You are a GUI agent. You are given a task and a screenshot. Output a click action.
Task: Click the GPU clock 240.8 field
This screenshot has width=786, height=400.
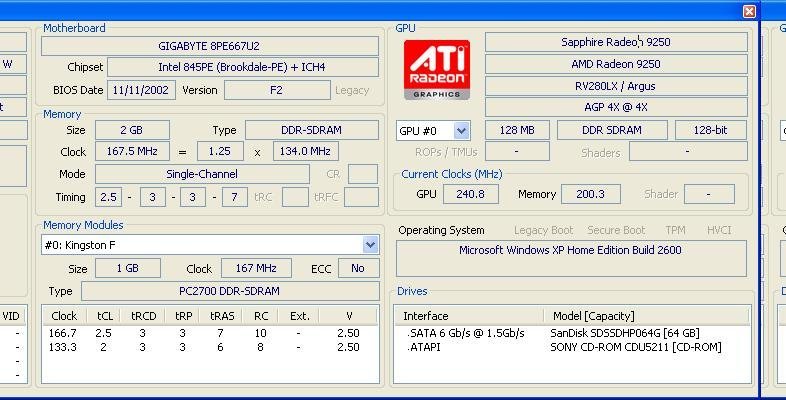(471, 194)
